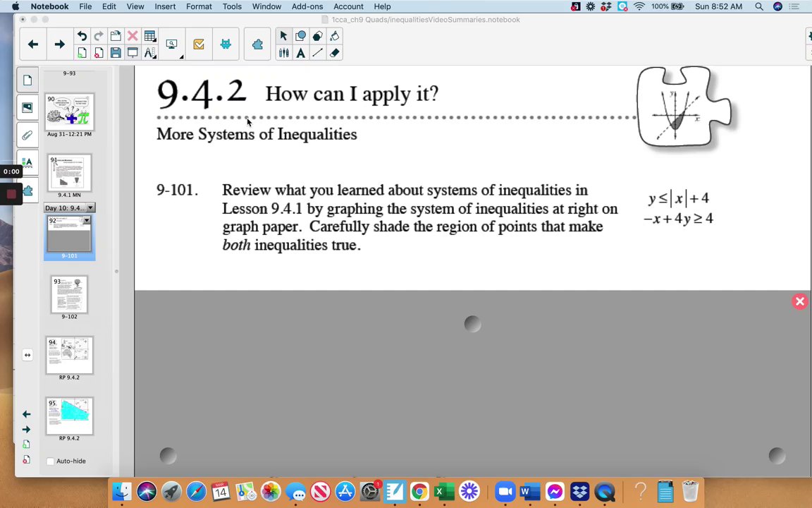This screenshot has width=812, height=508.
Task: Open Microsoft Excel from the Dock
Action: coord(444,491)
